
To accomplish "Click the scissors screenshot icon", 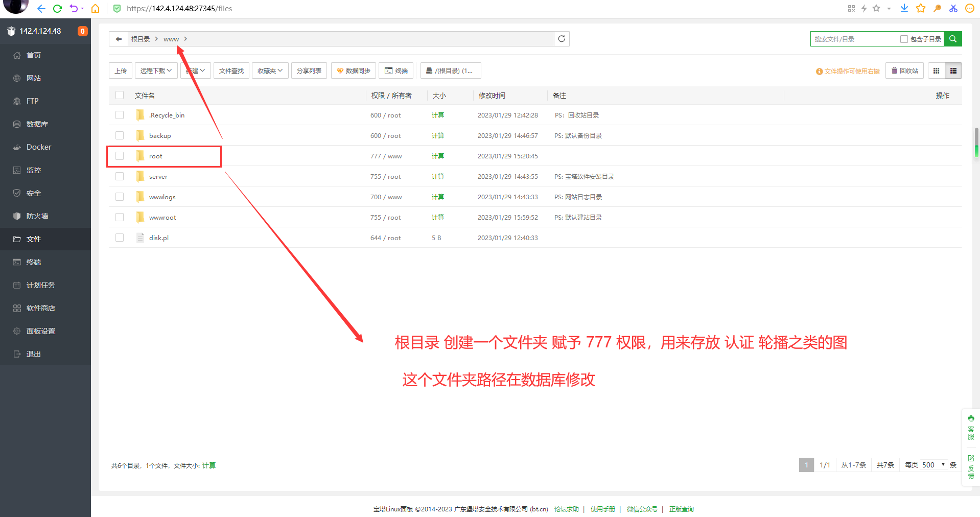I will (x=953, y=8).
